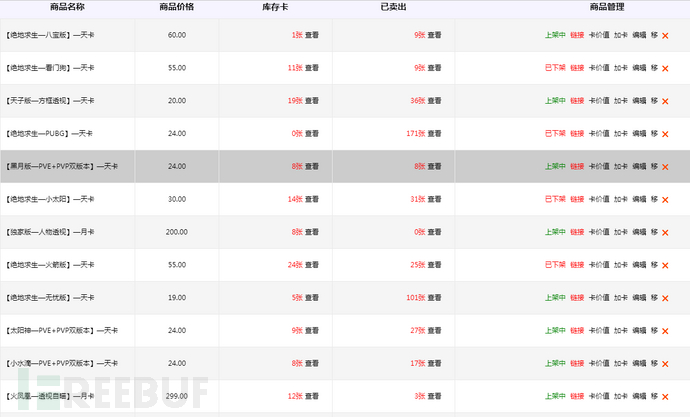
Task: Delete the 八宝板 product priced 60.00
Action: (665, 36)
